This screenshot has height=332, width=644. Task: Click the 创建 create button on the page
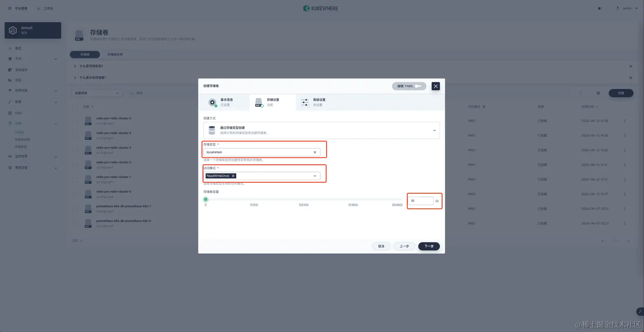pyautogui.click(x=621, y=93)
